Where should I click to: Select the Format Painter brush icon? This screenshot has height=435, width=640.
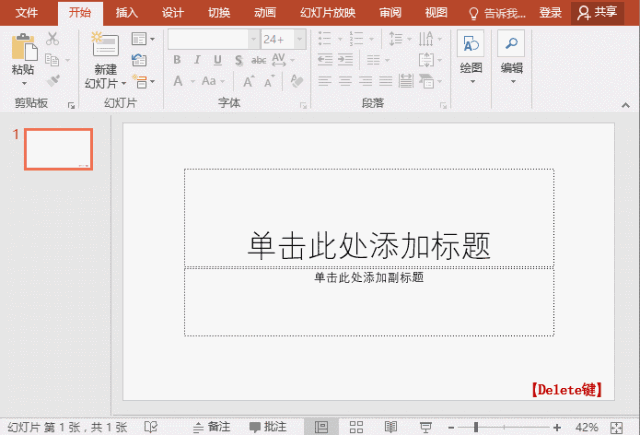[53, 80]
